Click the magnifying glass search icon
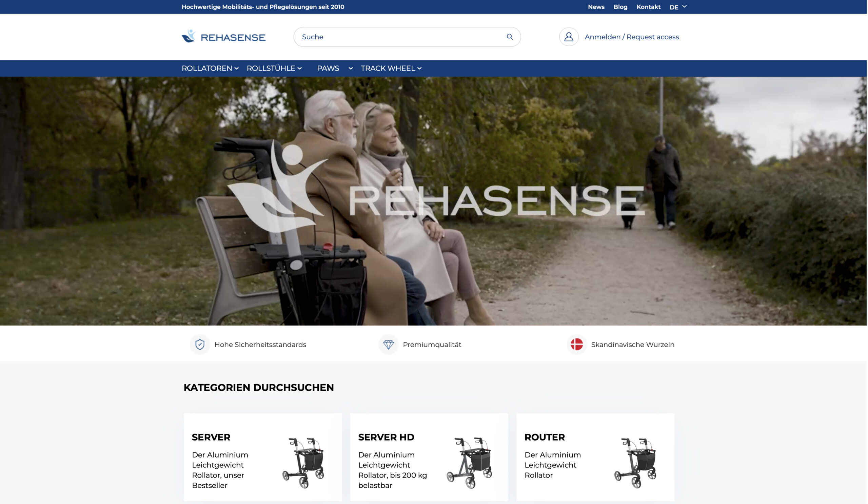 click(x=510, y=37)
